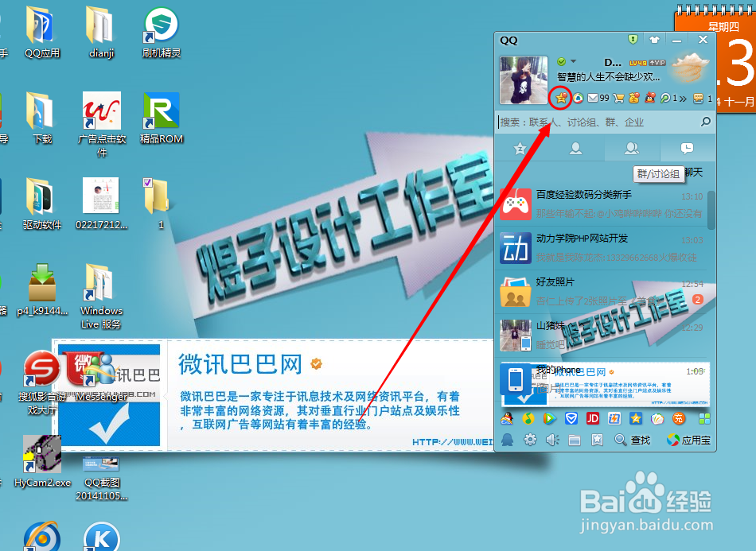
Task: Open 百度经验数码分类新手 group chat
Action: 602,204
